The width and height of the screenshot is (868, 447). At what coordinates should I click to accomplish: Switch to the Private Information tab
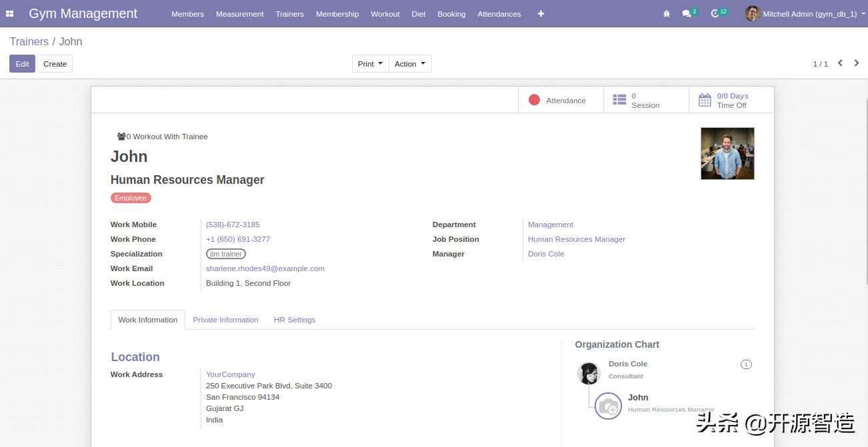225,320
